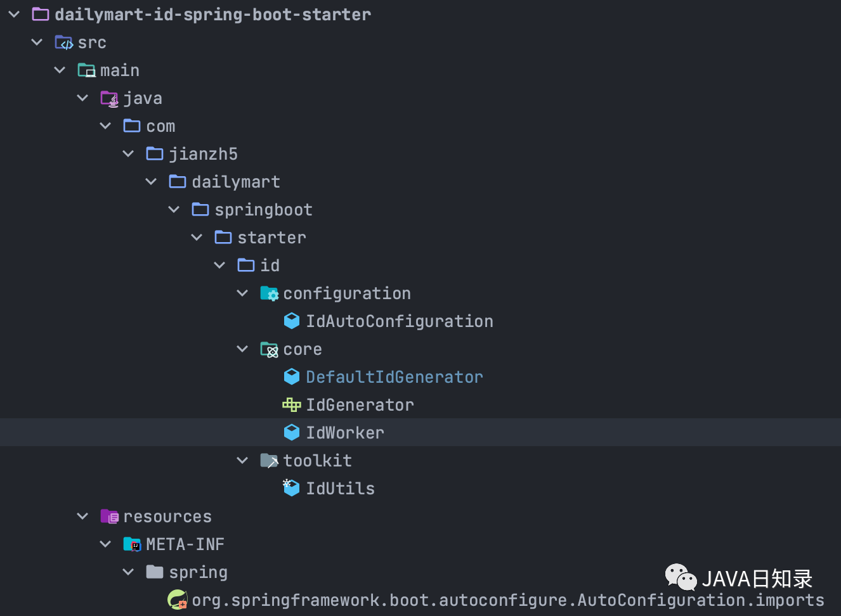
Task: Collapse the dailymart-id-spring-boot-starter module
Action: tap(14, 14)
